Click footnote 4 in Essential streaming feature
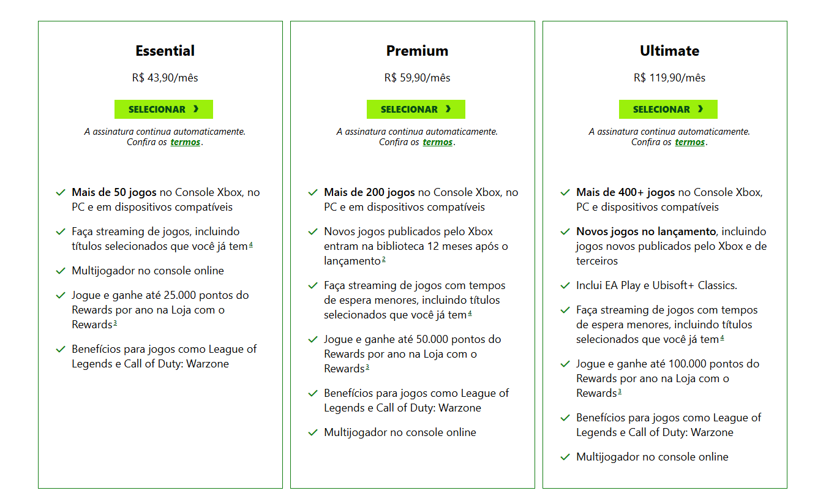Viewport: 826px width, 504px height. (x=251, y=245)
